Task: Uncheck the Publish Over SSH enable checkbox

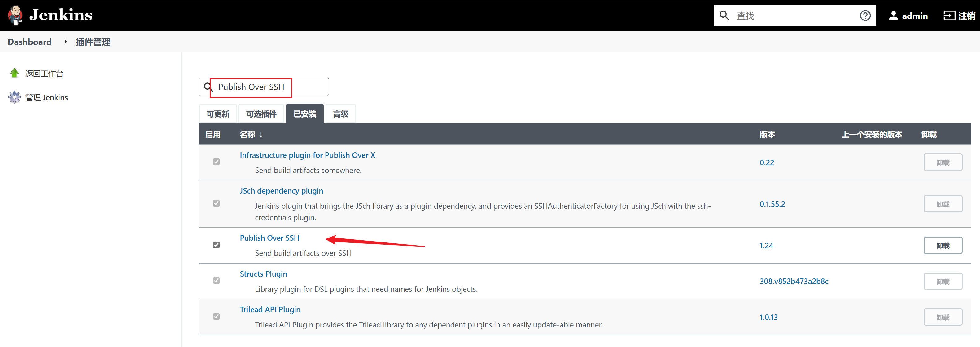Action: click(x=217, y=245)
